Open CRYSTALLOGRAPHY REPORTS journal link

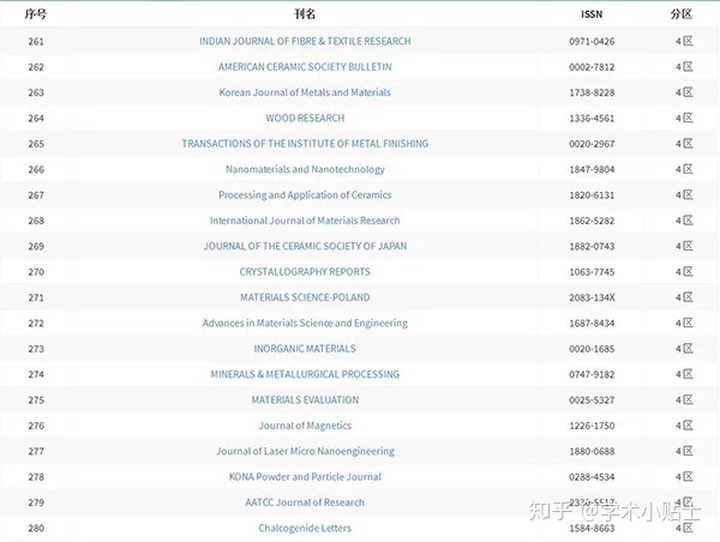click(305, 272)
